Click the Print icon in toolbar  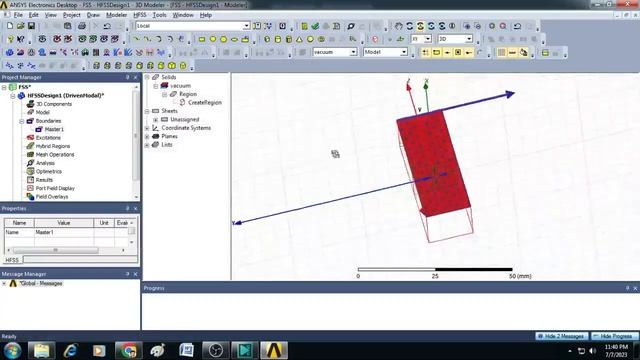tap(82, 26)
